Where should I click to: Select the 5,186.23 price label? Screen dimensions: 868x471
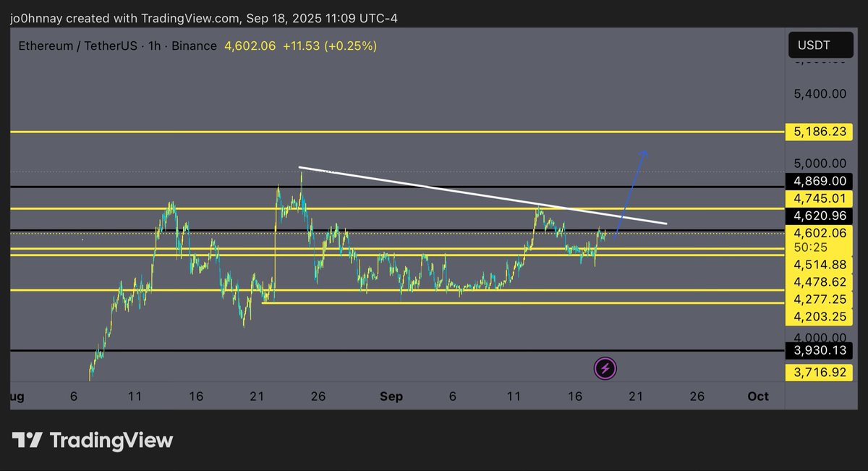[820, 132]
